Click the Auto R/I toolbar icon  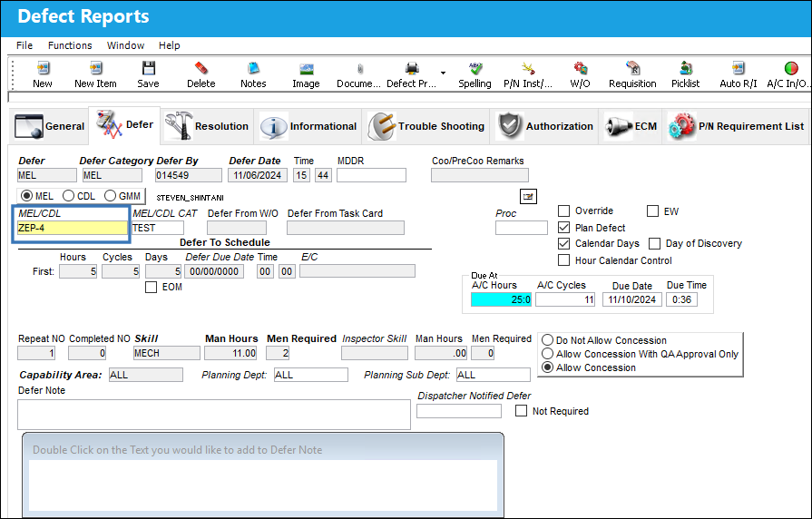coord(739,68)
